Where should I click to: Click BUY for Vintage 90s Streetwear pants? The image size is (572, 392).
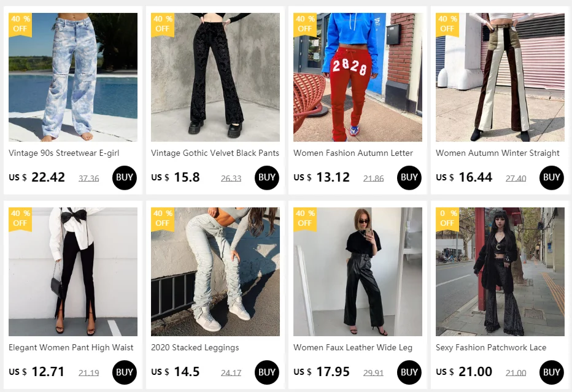pos(125,177)
